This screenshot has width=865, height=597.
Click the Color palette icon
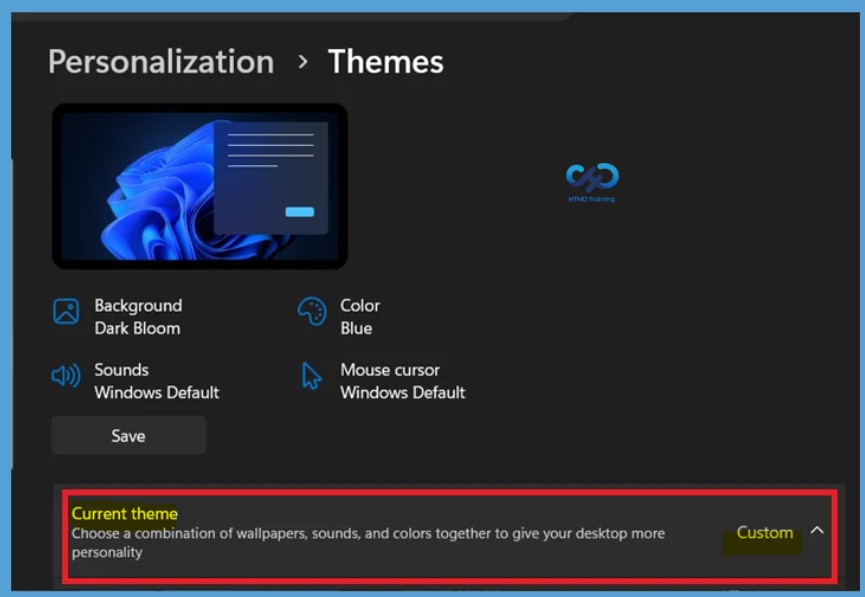click(312, 311)
